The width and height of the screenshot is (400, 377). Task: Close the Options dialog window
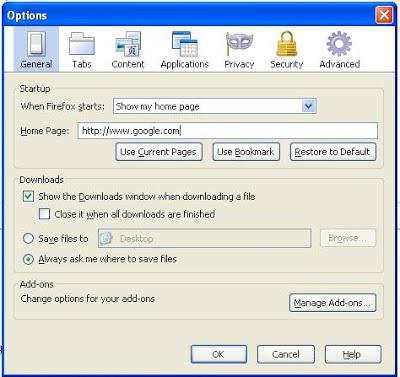click(384, 15)
